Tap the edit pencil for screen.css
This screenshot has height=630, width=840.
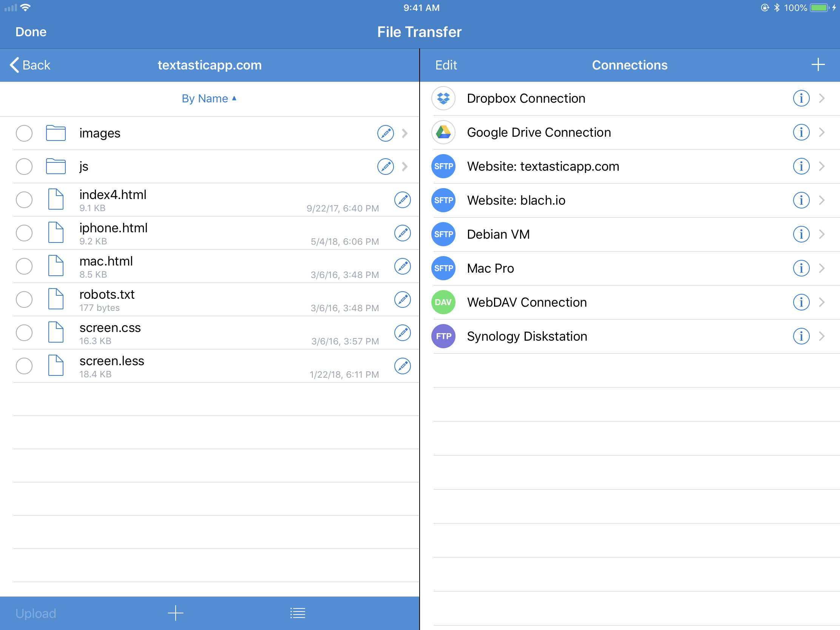(x=403, y=333)
